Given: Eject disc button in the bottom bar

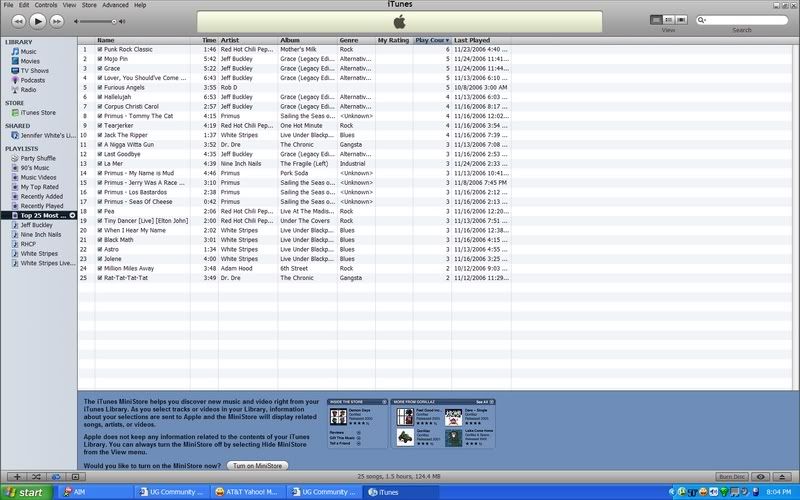Looking at the screenshot, I should (782, 477).
